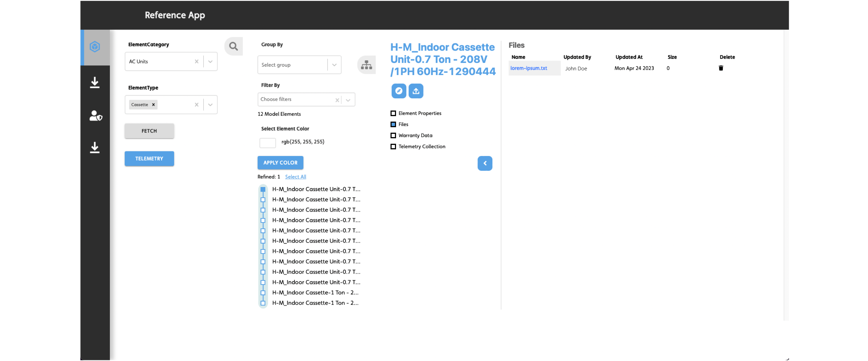This screenshot has height=361, width=868.
Task: Click the magnifying glass search icon
Action: click(233, 46)
